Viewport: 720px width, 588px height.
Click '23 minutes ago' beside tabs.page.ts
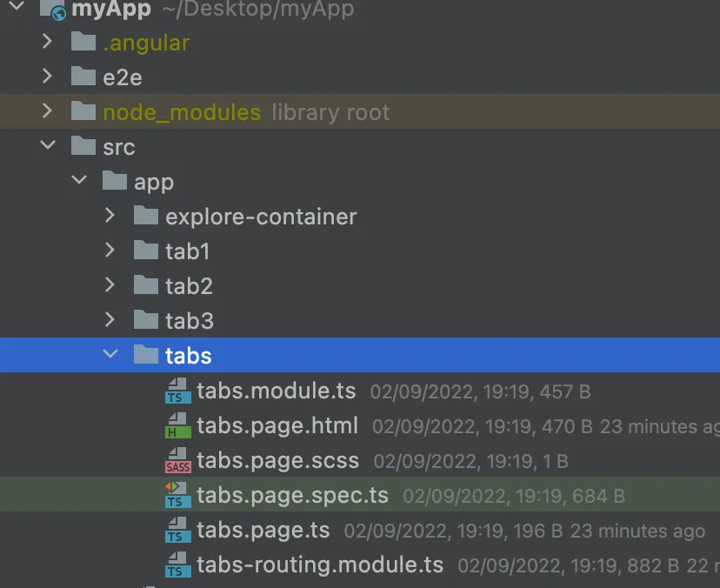[637, 531]
